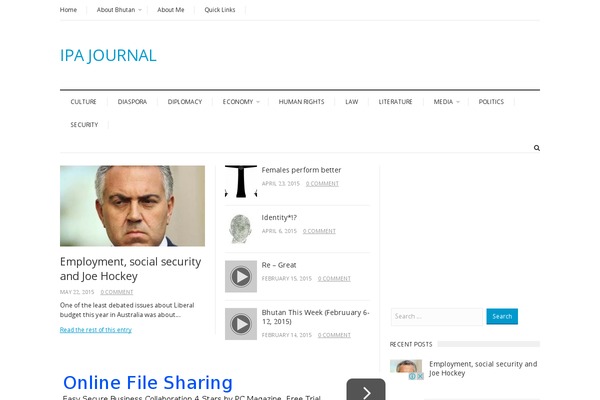
Task: Close the ad with the X icon
Action: tap(420, 376)
